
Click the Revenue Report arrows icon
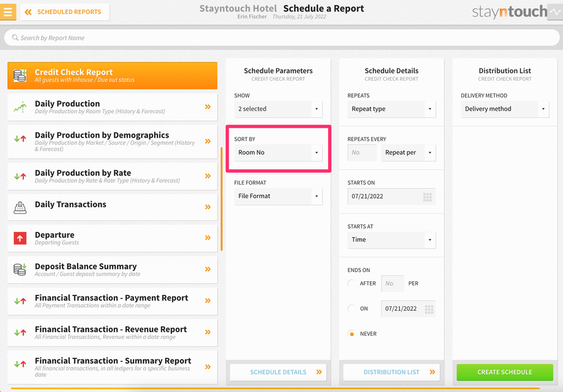click(x=20, y=333)
